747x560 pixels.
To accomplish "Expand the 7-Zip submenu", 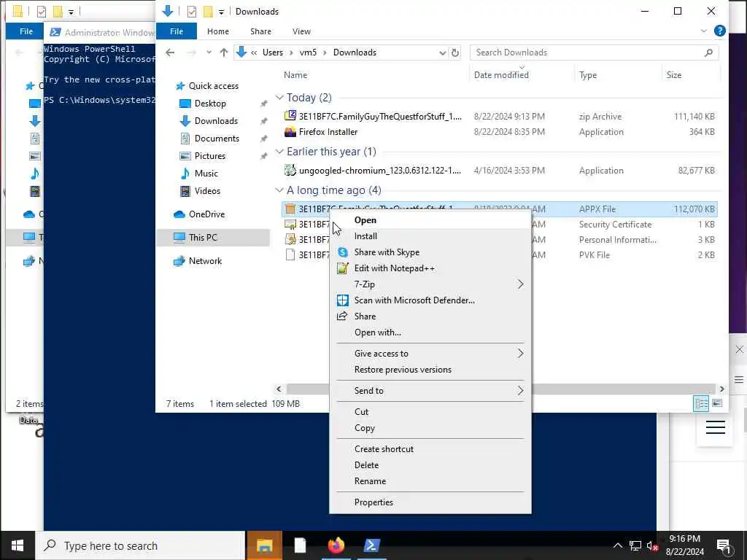I will tap(430, 284).
